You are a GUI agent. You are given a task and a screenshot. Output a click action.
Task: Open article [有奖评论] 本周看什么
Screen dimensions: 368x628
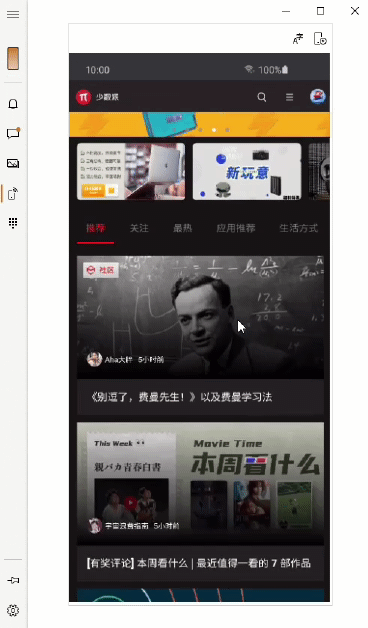pyautogui.click(x=199, y=563)
